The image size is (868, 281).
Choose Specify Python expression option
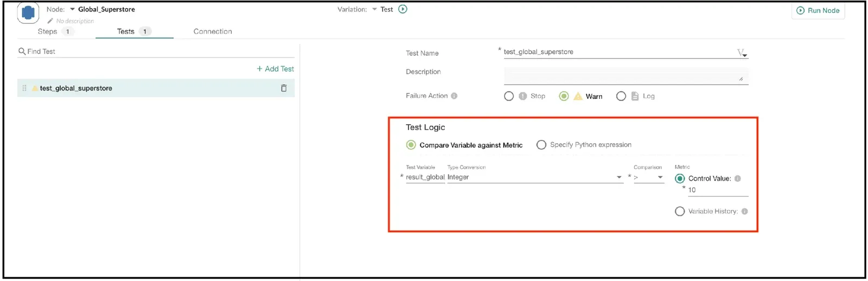coord(541,145)
